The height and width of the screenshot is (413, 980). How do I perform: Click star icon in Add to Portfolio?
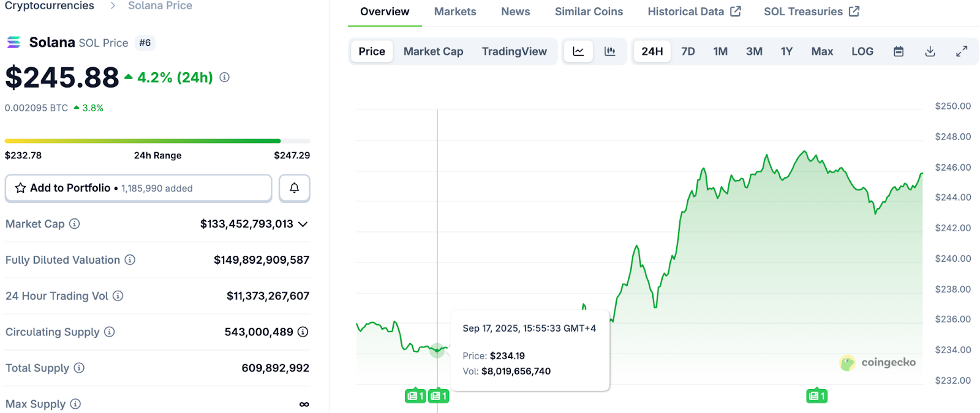(x=20, y=188)
